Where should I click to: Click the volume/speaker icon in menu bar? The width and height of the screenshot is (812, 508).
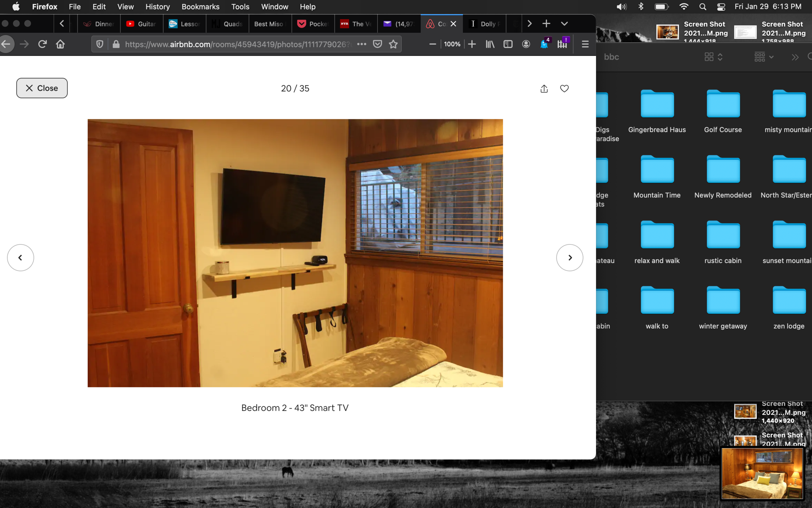click(x=621, y=7)
